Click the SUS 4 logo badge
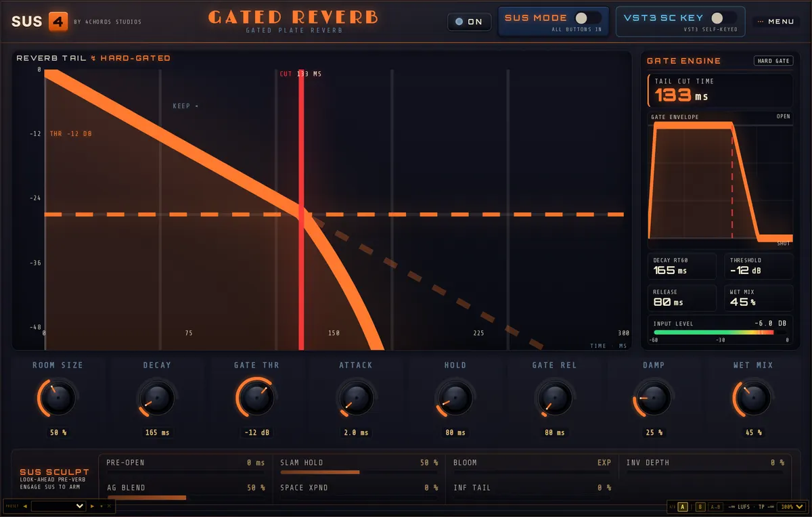Viewport: 812px width, 517px height. click(x=58, y=22)
